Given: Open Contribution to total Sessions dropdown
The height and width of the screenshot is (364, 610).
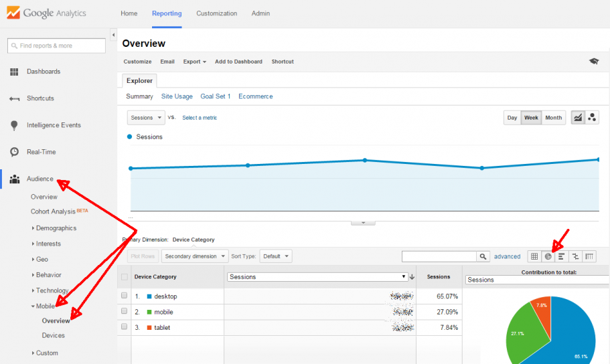Looking at the screenshot, I should [x=537, y=280].
